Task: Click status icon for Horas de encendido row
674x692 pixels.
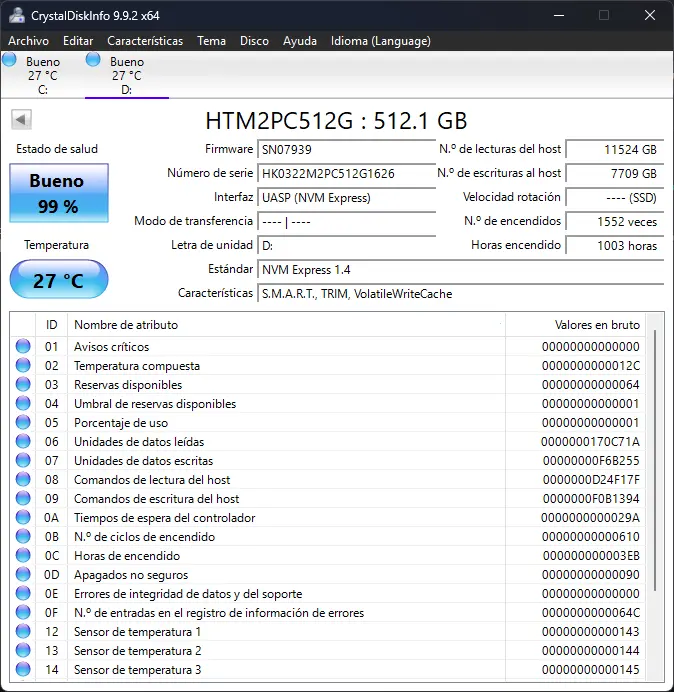Action: (23, 555)
